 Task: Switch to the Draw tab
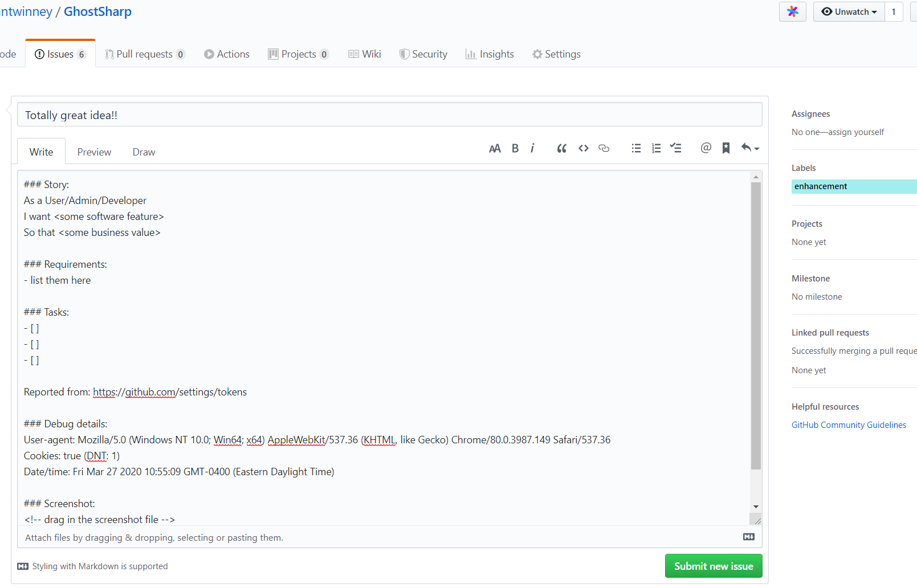click(144, 152)
